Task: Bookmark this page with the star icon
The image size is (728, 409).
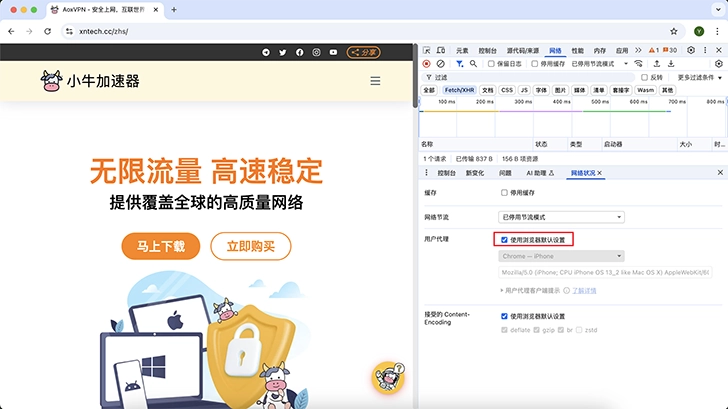Action: click(x=674, y=31)
